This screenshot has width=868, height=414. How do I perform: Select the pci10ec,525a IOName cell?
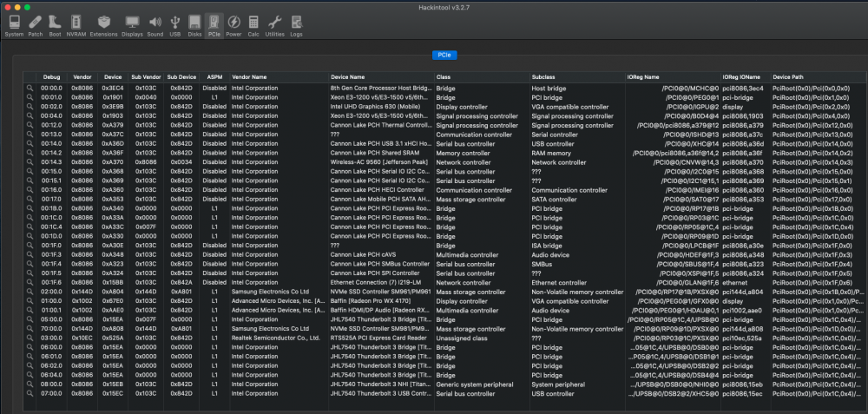pyautogui.click(x=741, y=338)
